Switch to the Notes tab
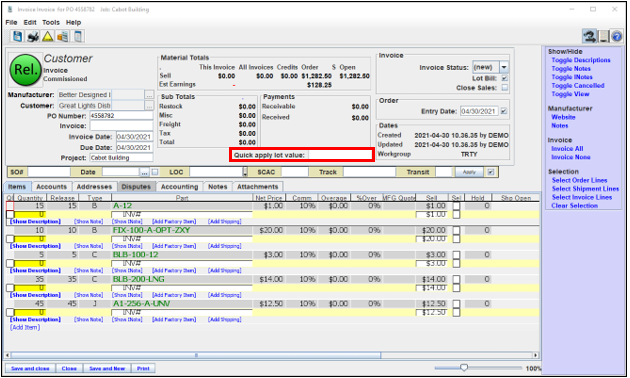The image size is (630, 378). (218, 187)
